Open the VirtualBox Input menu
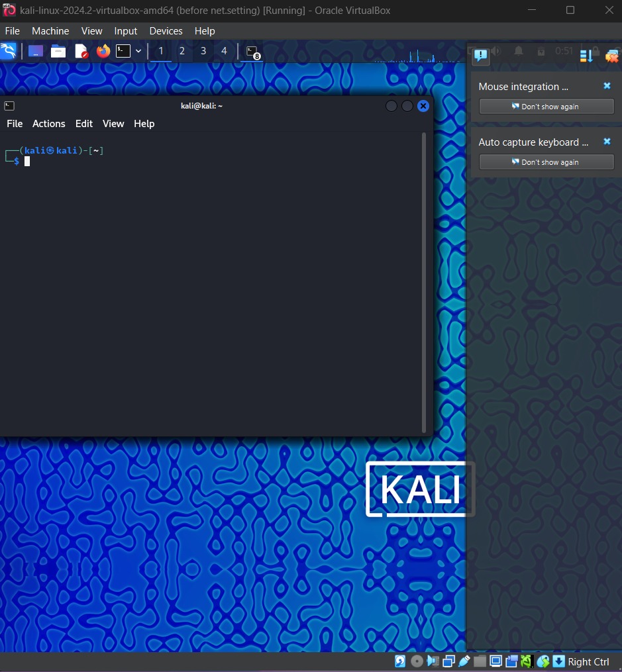 point(126,31)
